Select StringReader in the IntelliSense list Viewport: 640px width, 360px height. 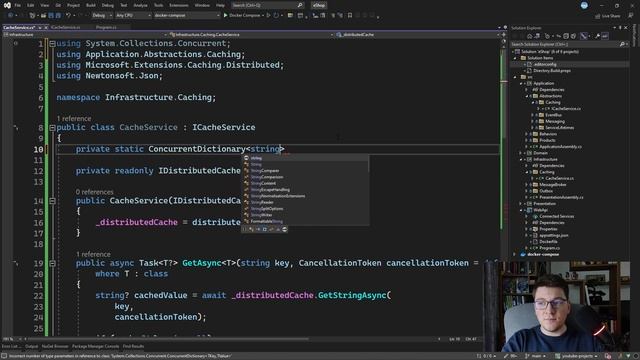tap(305, 202)
